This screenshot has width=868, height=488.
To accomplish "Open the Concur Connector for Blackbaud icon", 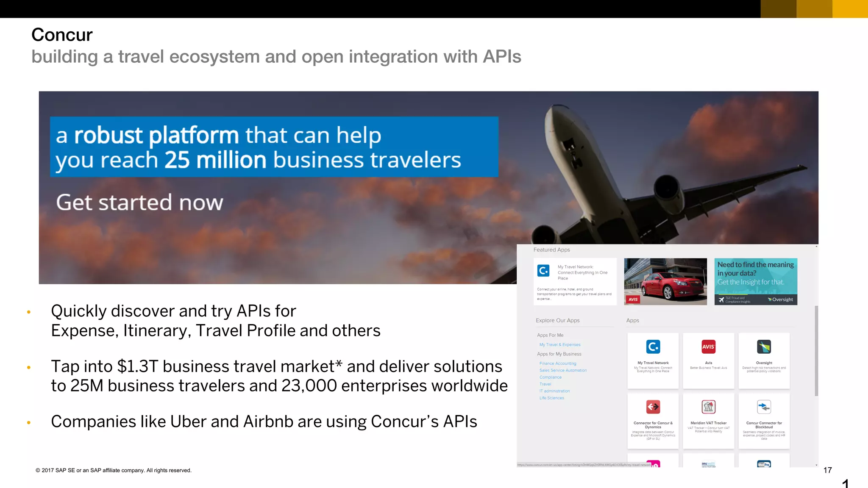I will [764, 407].
